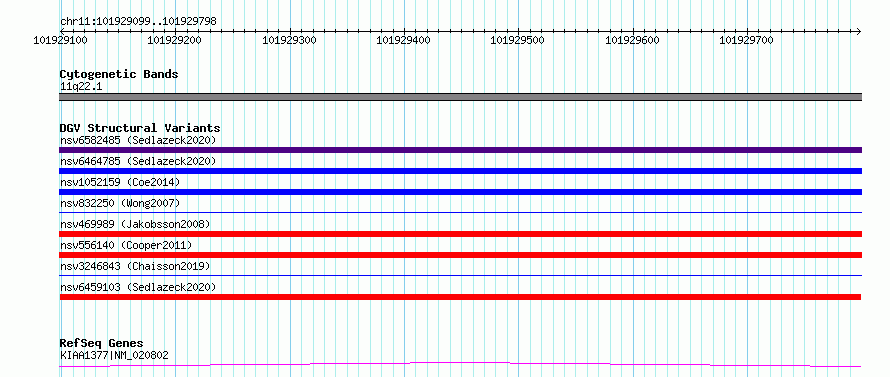890x377 pixels.
Task: Select the Cytogenetic Bands track title
Action: (x=119, y=74)
